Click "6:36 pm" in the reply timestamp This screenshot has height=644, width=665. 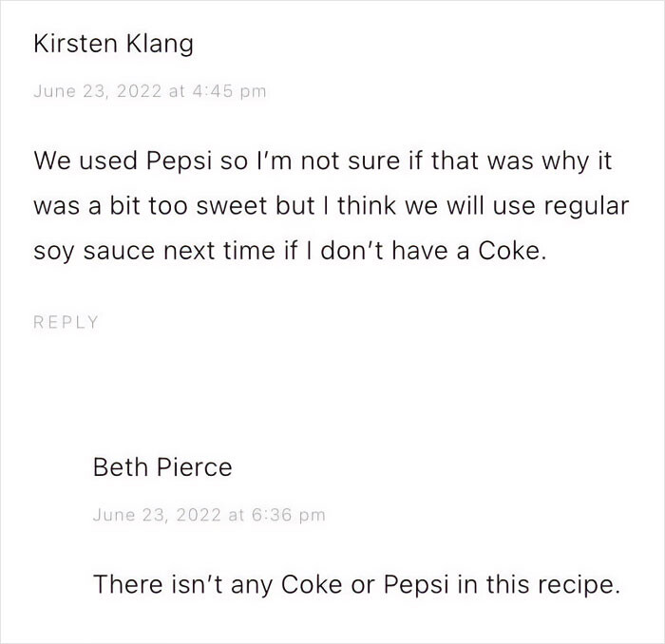[x=289, y=515]
